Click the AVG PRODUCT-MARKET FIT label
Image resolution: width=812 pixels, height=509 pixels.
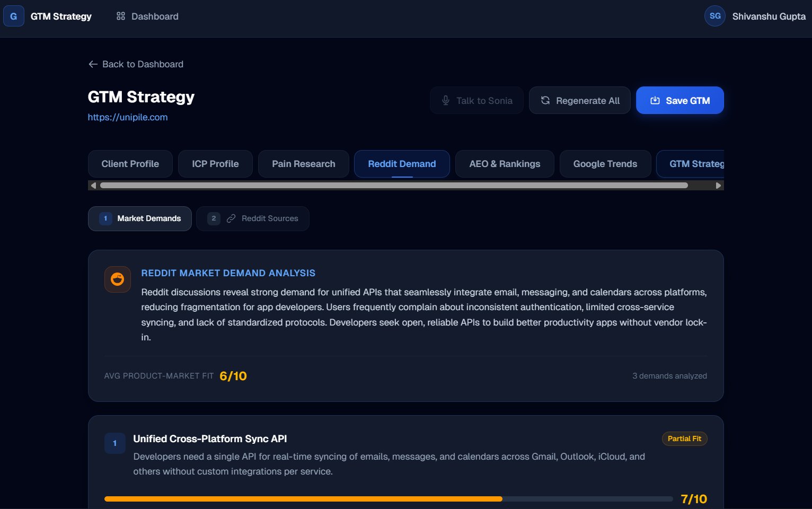(159, 376)
